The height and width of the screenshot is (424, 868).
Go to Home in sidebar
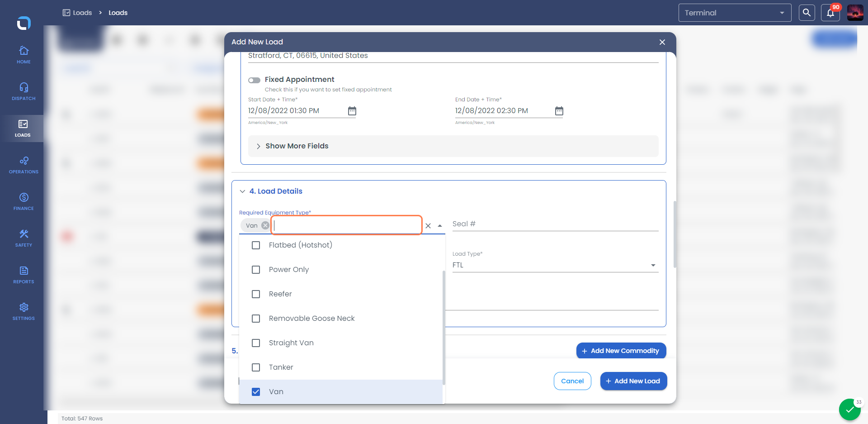click(x=24, y=55)
